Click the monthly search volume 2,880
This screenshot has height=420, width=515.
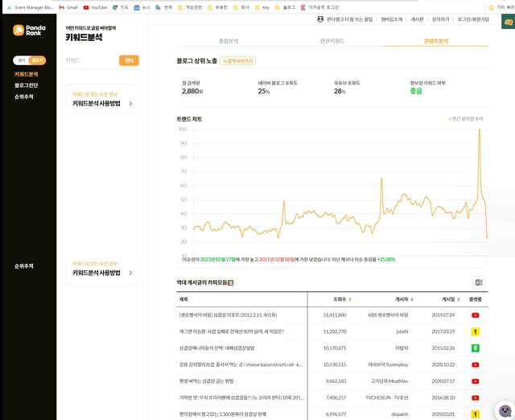point(192,91)
